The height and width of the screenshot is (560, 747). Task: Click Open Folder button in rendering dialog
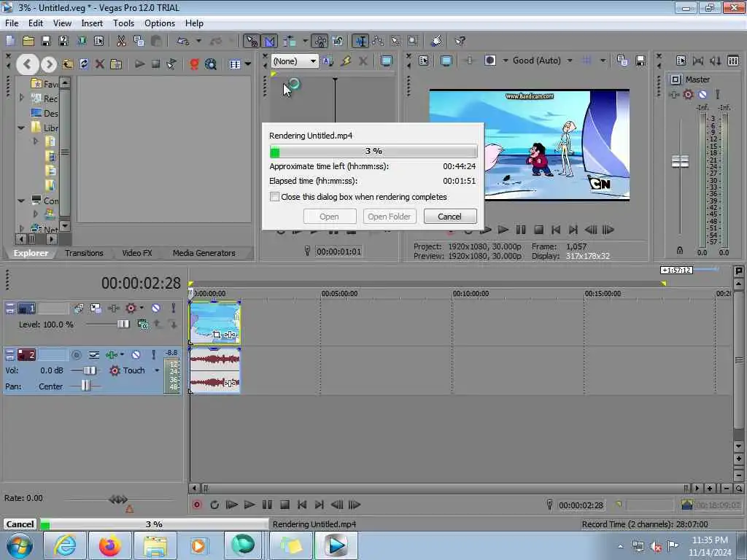(x=390, y=216)
